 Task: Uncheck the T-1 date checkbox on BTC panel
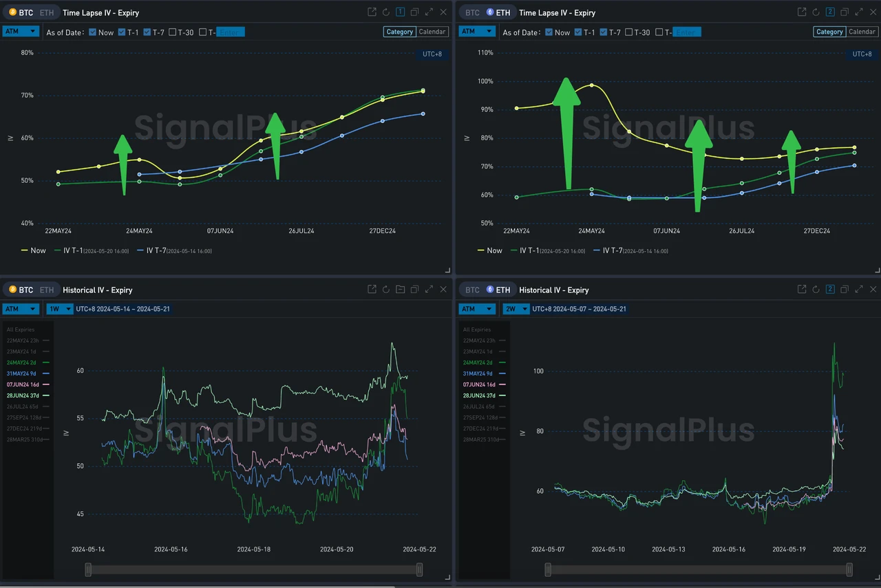[121, 32]
